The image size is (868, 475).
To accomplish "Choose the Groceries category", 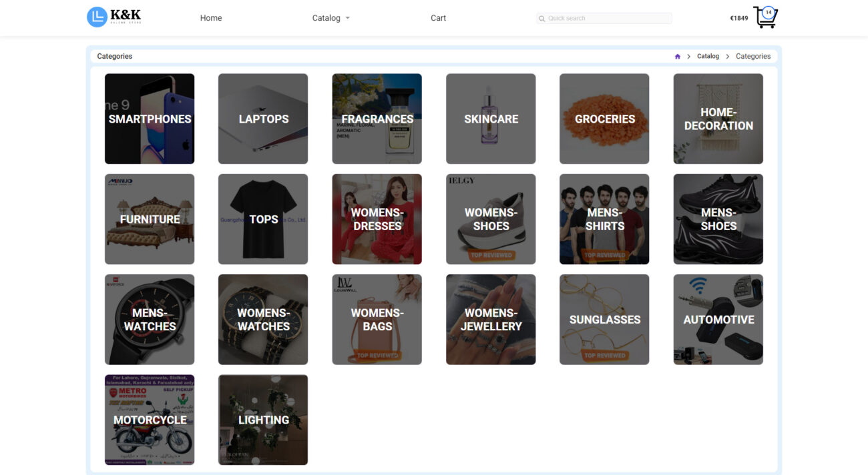I will click(x=604, y=119).
